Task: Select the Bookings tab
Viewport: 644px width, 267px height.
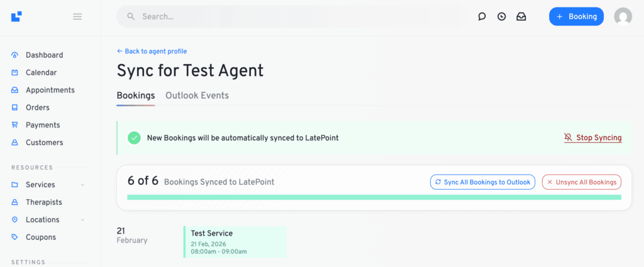Action: [135, 95]
